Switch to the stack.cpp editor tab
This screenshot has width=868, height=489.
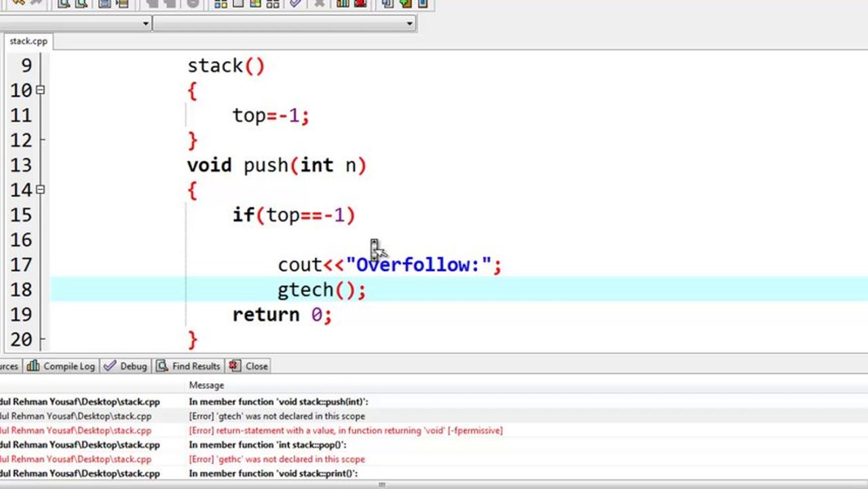tap(28, 41)
